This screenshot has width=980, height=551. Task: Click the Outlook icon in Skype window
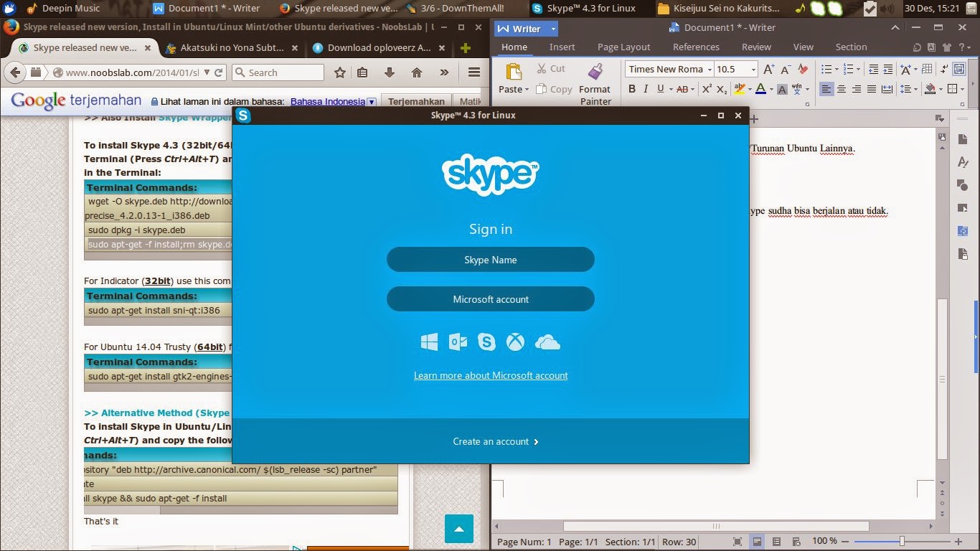(x=458, y=342)
